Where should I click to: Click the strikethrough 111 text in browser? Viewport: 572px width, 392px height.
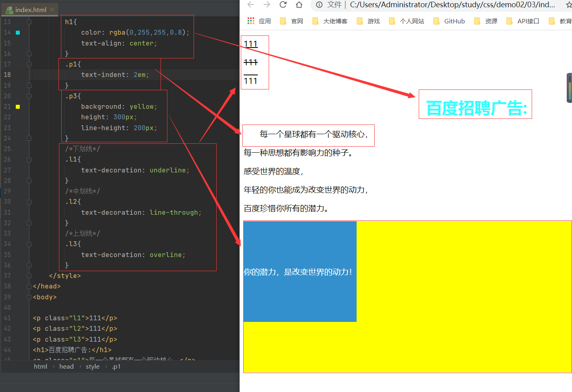pos(251,62)
